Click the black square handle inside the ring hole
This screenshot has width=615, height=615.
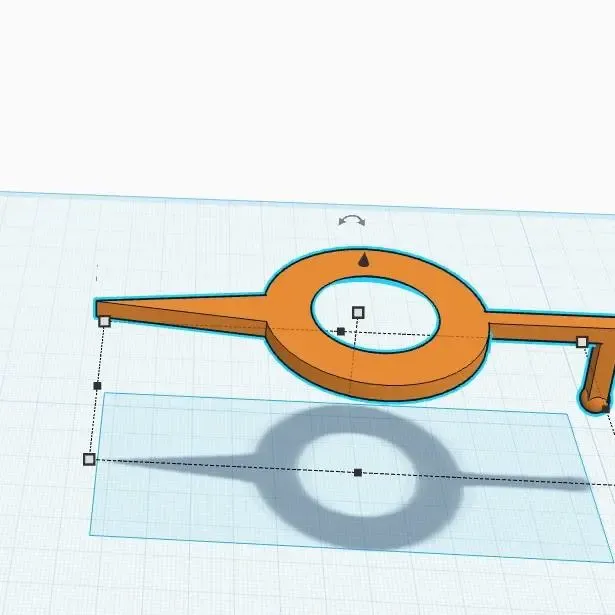pos(341,331)
